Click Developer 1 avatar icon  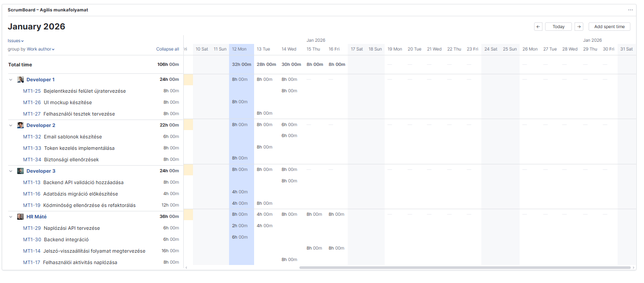tap(20, 80)
